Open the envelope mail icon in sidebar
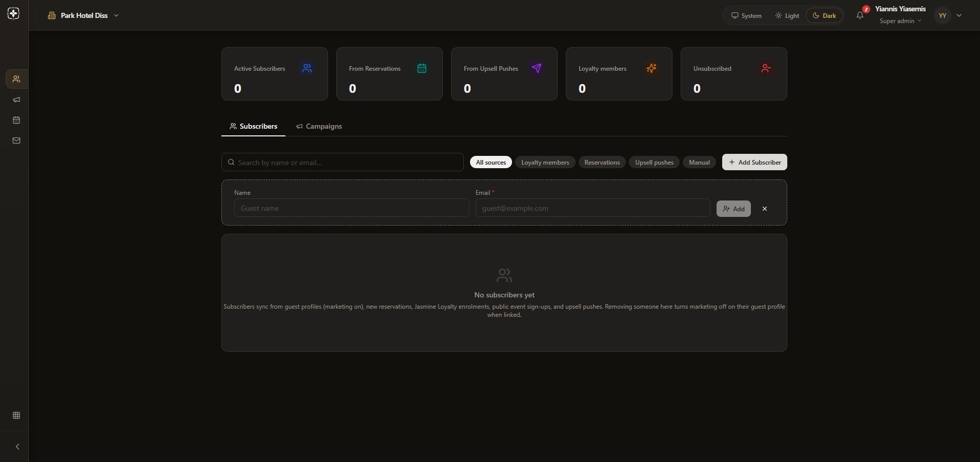980x462 pixels. point(16,140)
